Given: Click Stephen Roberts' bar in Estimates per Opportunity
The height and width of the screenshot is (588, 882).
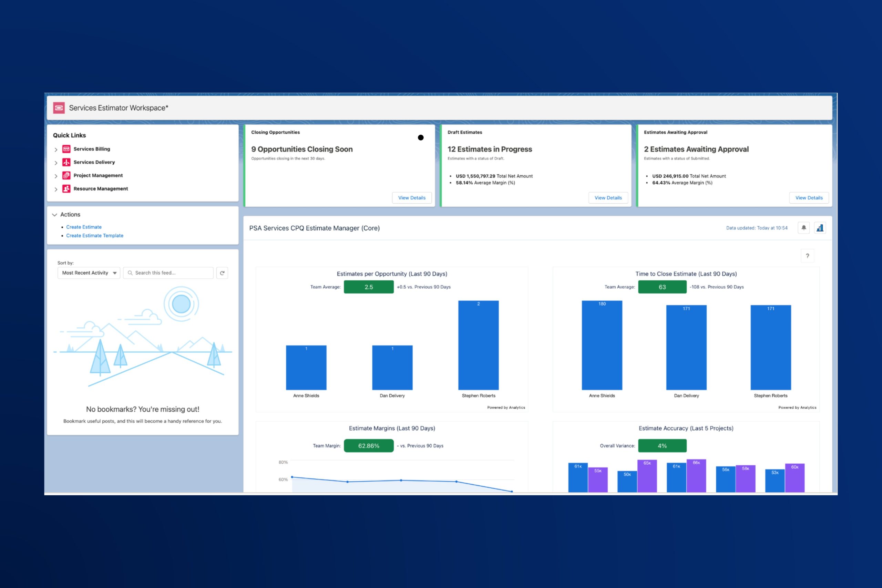Looking at the screenshot, I should click(478, 345).
